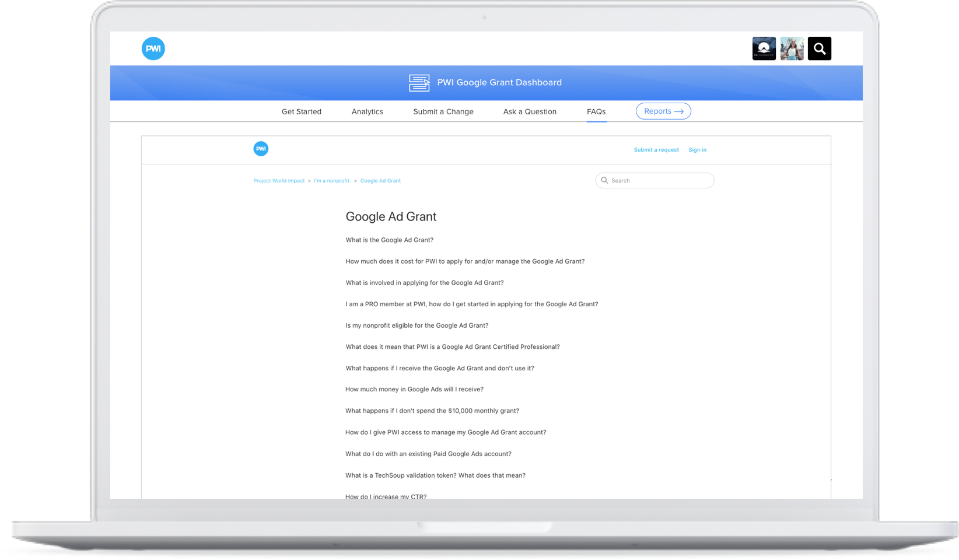Open the Certified Professional question article
959x560 pixels.
[452, 346]
